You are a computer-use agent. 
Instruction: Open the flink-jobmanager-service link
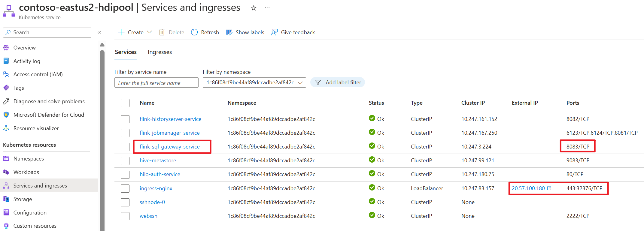click(x=169, y=133)
